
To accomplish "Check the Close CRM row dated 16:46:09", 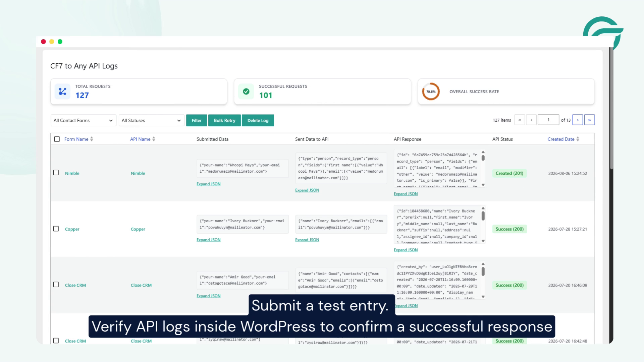I will [56, 285].
